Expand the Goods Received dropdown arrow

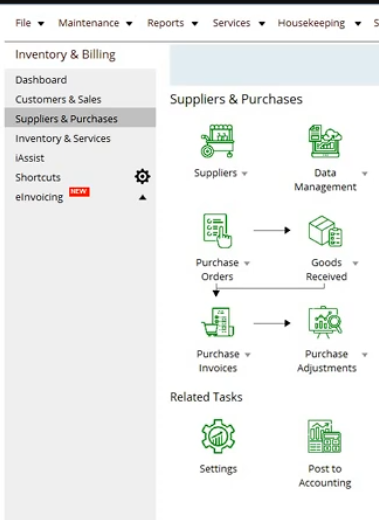(x=355, y=263)
